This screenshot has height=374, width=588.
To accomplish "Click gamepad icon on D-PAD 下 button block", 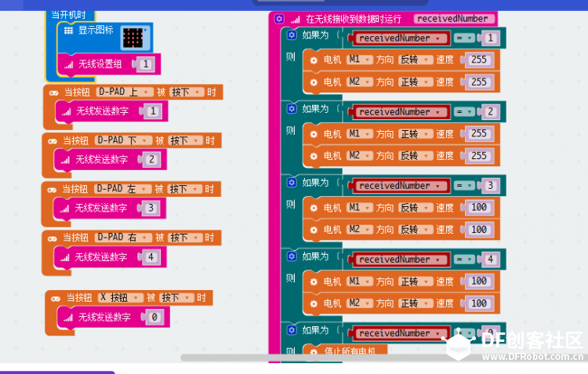I will (x=53, y=141).
